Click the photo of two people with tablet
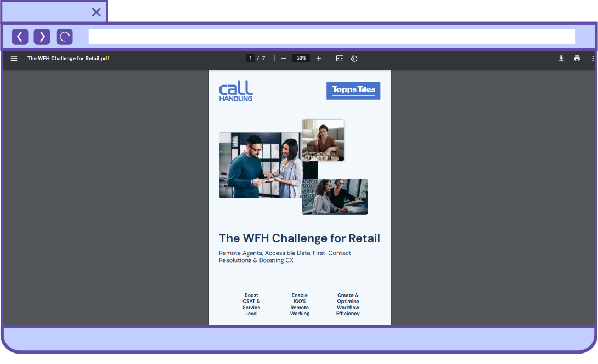Viewport: 598px width, 364px height. click(261, 165)
